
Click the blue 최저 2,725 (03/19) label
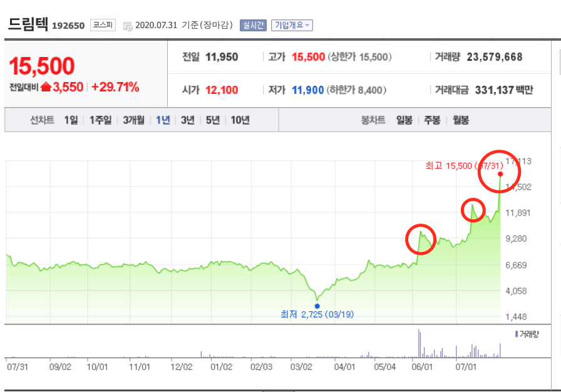pyautogui.click(x=317, y=314)
